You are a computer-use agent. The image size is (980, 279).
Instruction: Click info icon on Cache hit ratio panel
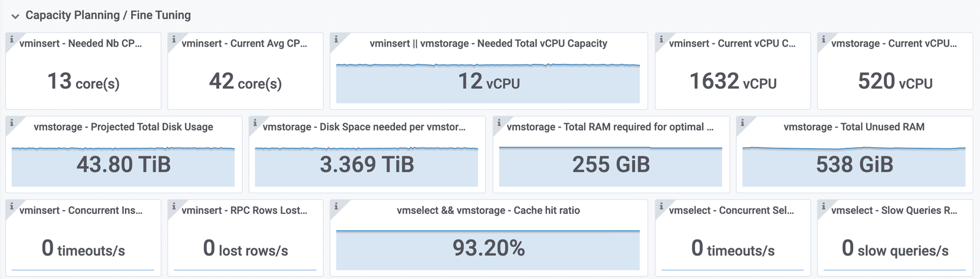(336, 206)
